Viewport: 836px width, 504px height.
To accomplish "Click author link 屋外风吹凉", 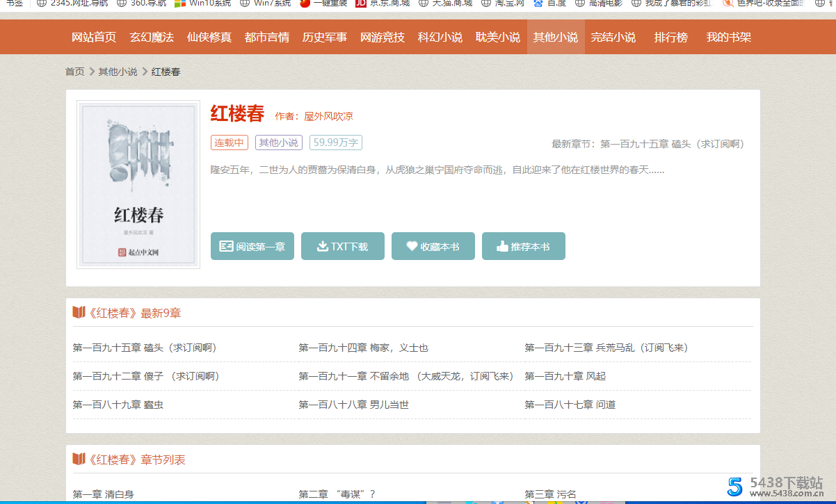I will pos(328,117).
